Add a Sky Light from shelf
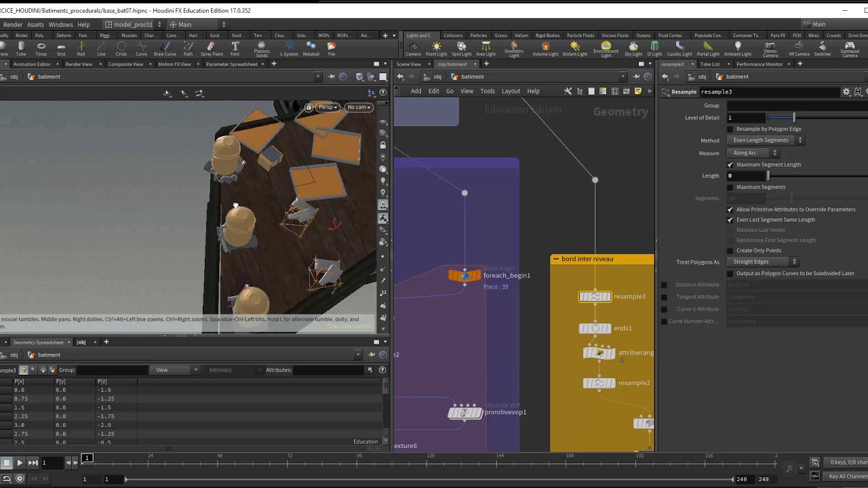This screenshot has height=488, width=868. tap(633, 49)
